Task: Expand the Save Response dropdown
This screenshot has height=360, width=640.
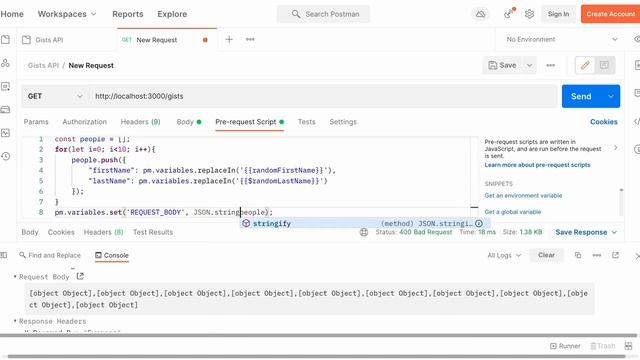Action: tap(614, 232)
